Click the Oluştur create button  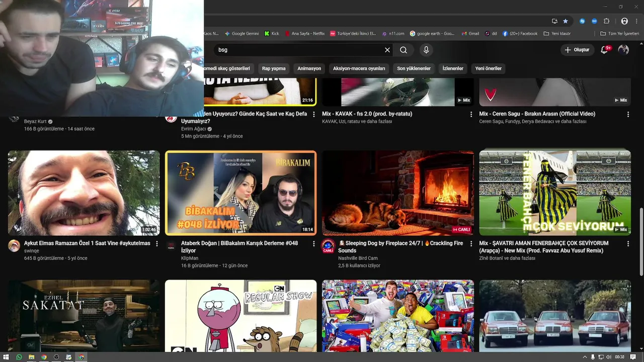577,50
